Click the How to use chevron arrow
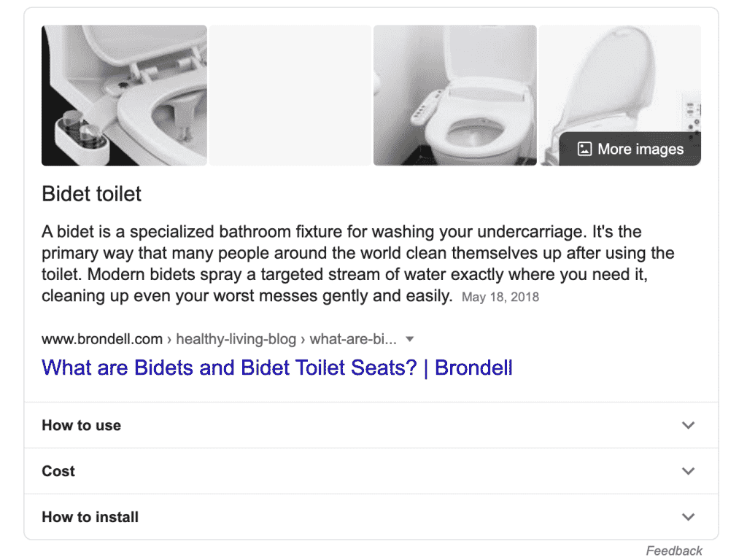 pos(688,425)
